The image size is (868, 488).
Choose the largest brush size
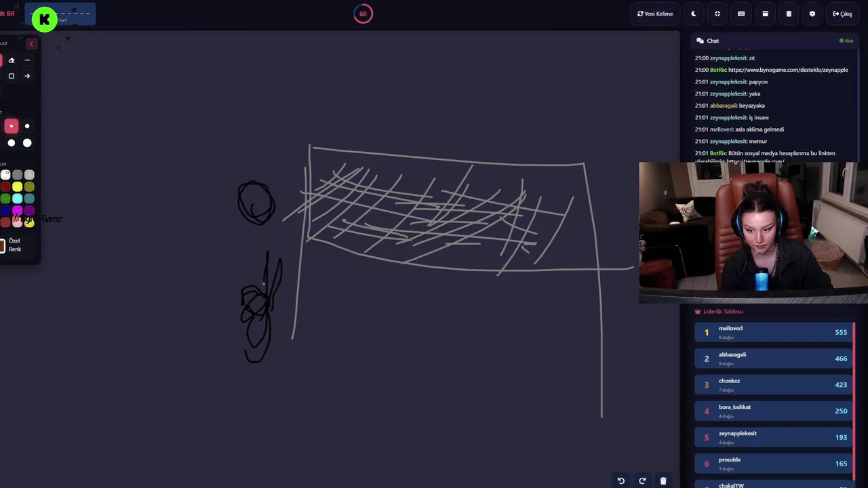27,143
